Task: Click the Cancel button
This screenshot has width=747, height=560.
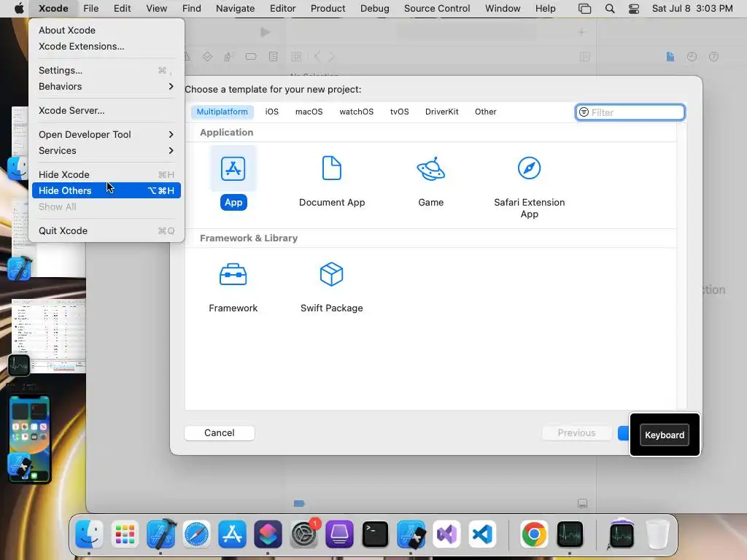Action: point(219,433)
